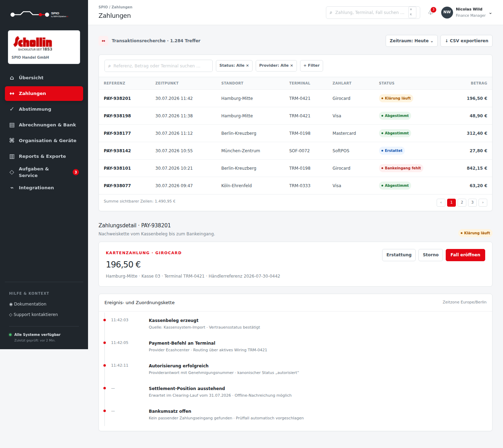Click the Übersicht home icon in sidebar

(x=12, y=78)
